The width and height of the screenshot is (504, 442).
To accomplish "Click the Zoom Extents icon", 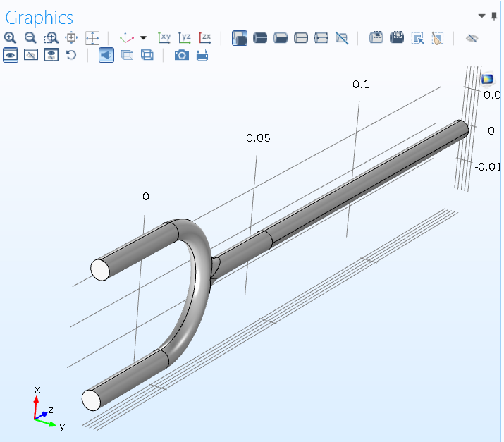I will [92, 38].
